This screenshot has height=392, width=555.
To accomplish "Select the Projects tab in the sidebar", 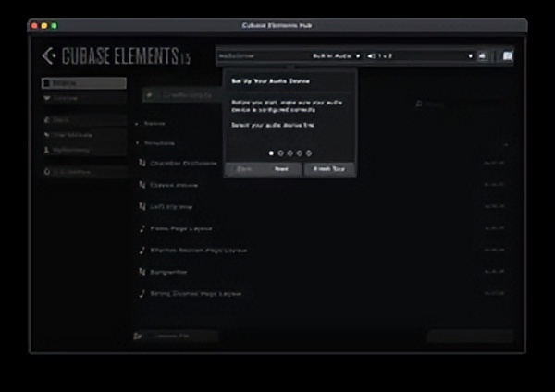I will click(84, 83).
